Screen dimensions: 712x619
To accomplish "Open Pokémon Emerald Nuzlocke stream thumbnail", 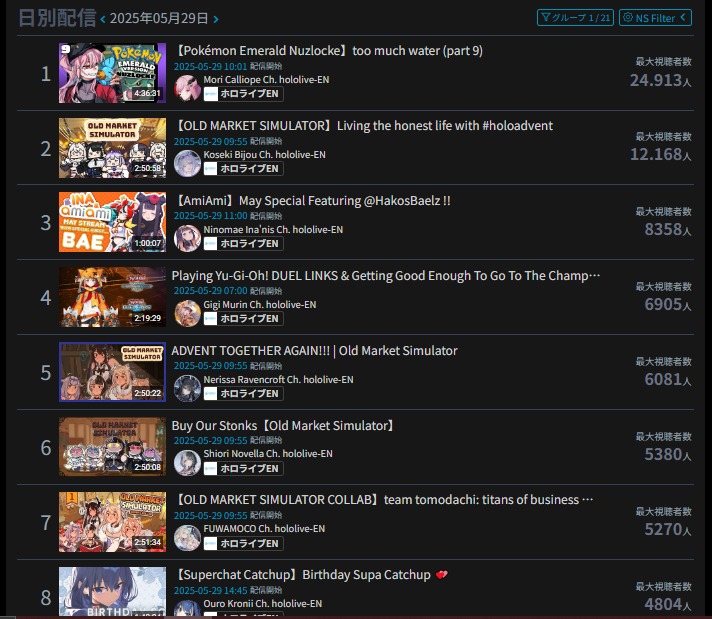I will (112, 73).
